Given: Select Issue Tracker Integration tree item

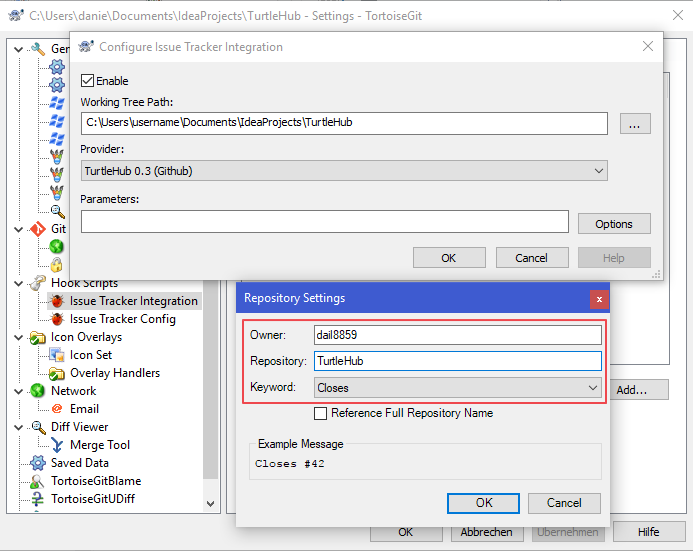Looking at the screenshot, I should pos(133,301).
